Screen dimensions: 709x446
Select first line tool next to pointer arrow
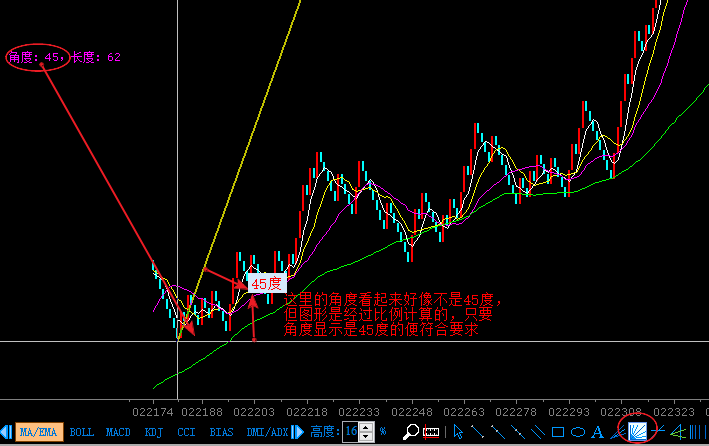pyautogui.click(x=478, y=432)
